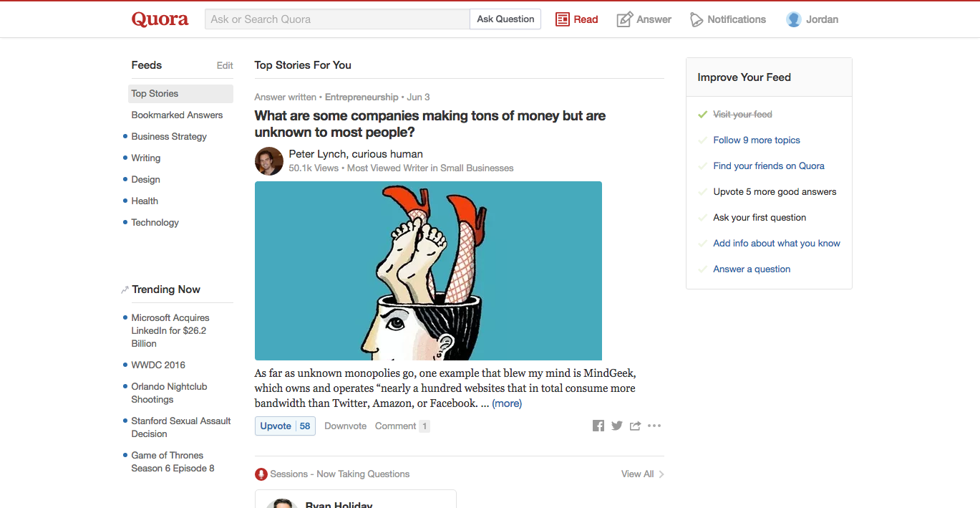Open trending topic WWDC 2016
The image size is (980, 508).
158,365
